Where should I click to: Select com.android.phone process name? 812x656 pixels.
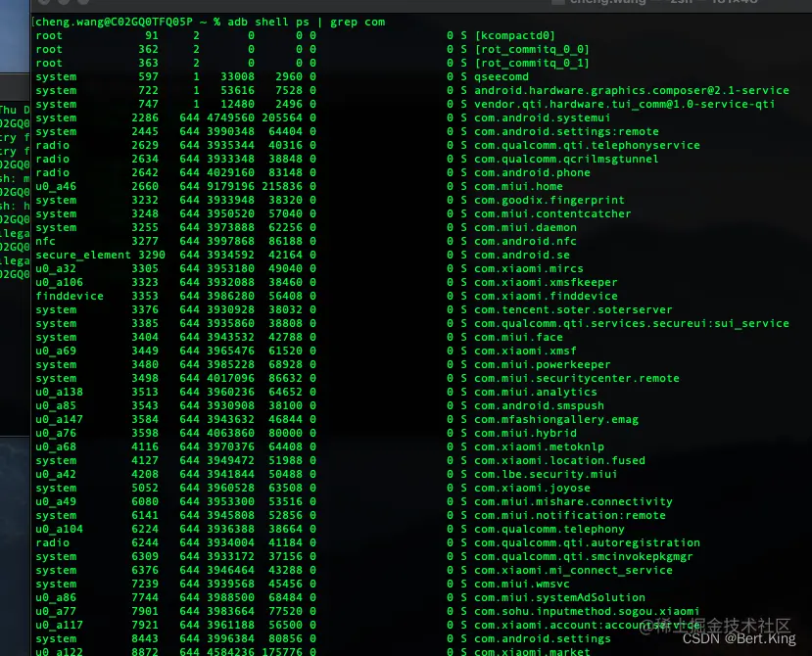[x=532, y=173]
